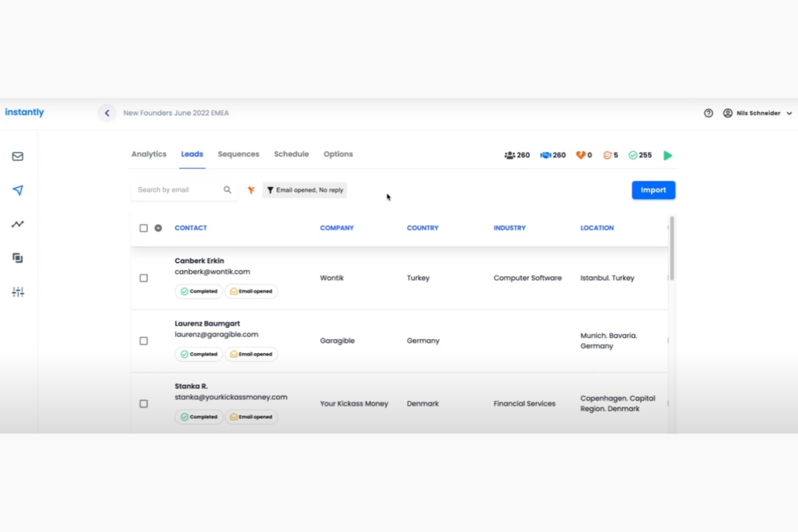Start the campaign with the green play button
Image resolution: width=798 pixels, height=532 pixels.
(x=668, y=155)
